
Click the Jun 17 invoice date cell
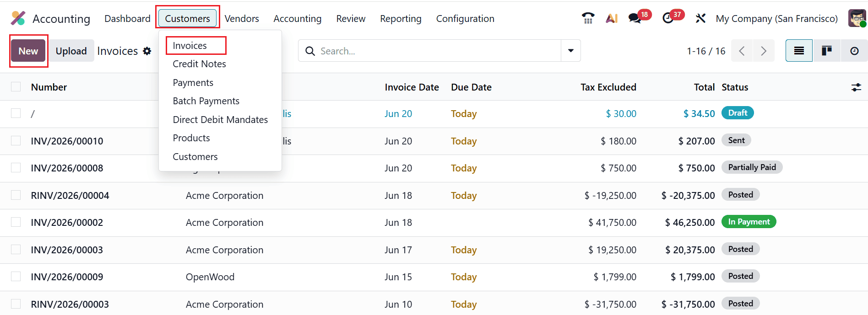point(398,250)
